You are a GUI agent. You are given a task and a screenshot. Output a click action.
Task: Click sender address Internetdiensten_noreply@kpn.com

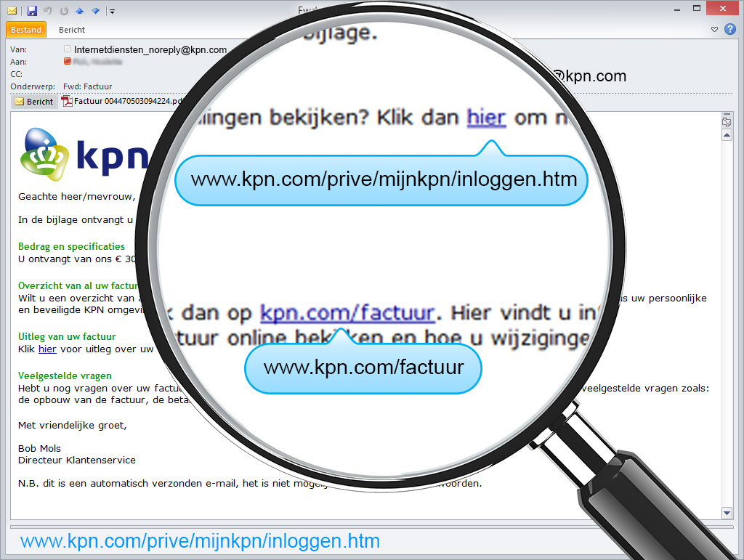[x=150, y=50]
